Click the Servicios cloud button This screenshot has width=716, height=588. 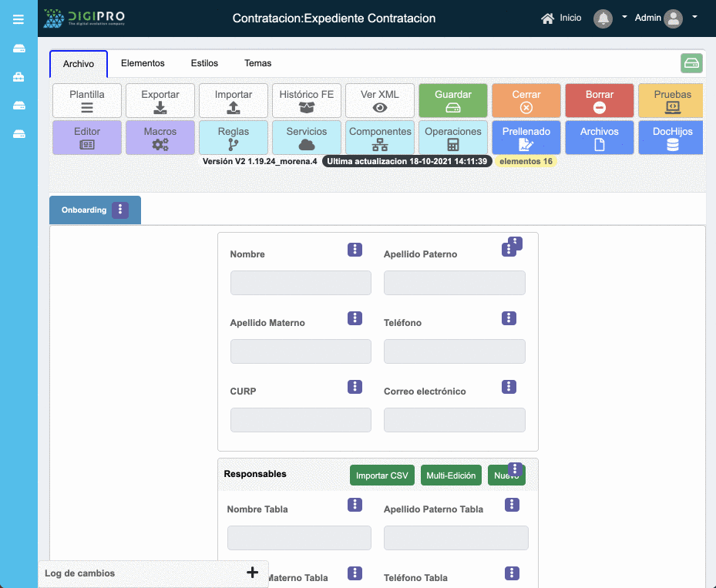[x=307, y=138]
